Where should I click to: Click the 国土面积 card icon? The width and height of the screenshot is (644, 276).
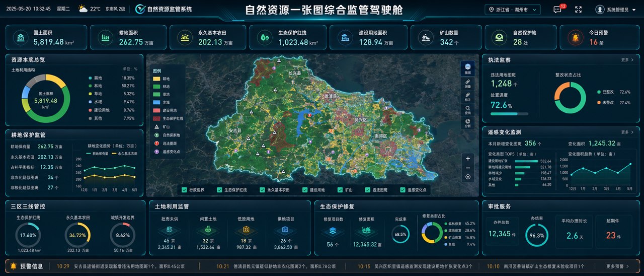tap(21, 38)
